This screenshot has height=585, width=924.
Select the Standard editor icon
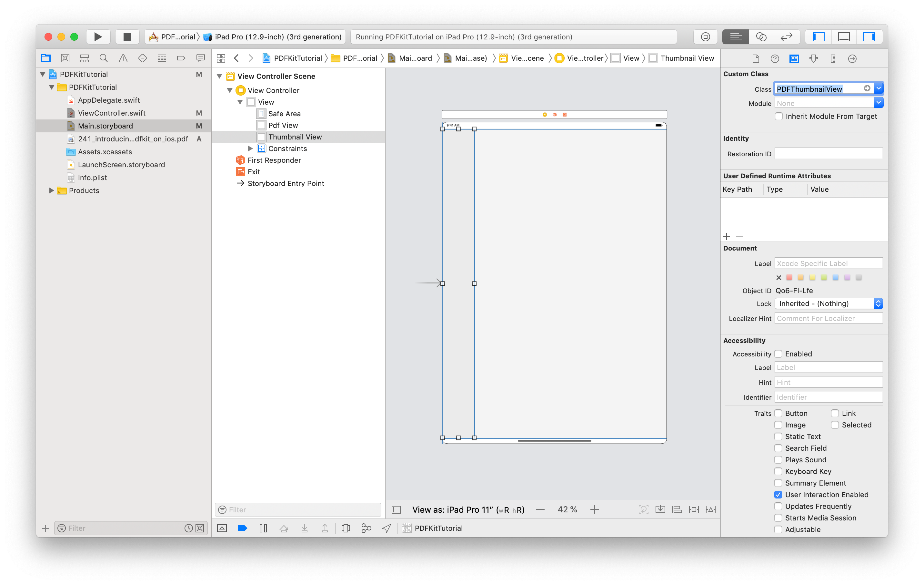(x=735, y=37)
